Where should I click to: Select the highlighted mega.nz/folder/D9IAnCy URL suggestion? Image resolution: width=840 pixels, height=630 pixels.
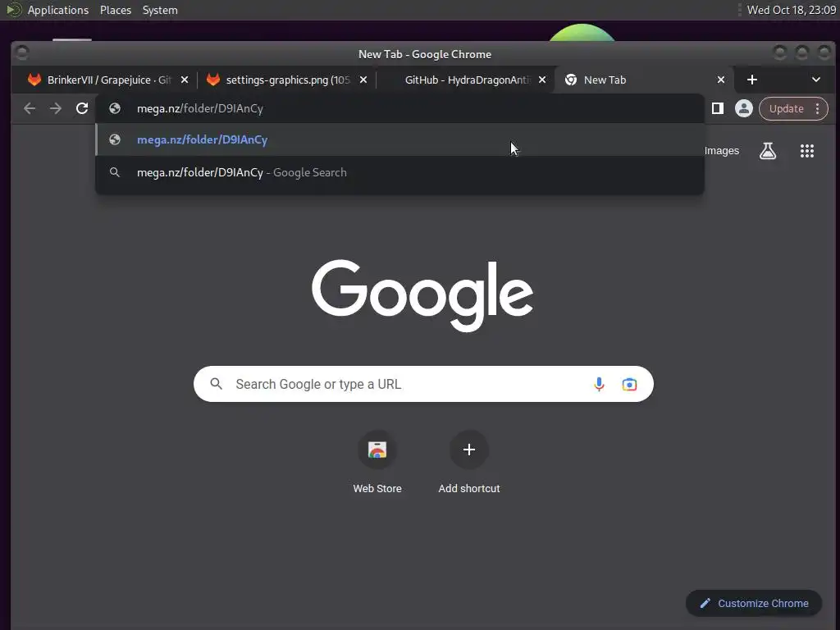(x=399, y=139)
